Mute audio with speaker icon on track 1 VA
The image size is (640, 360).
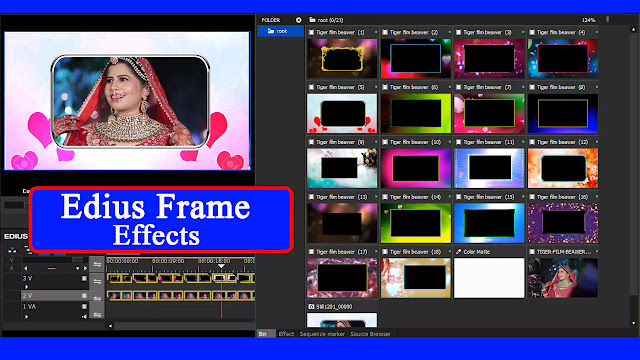click(84, 316)
